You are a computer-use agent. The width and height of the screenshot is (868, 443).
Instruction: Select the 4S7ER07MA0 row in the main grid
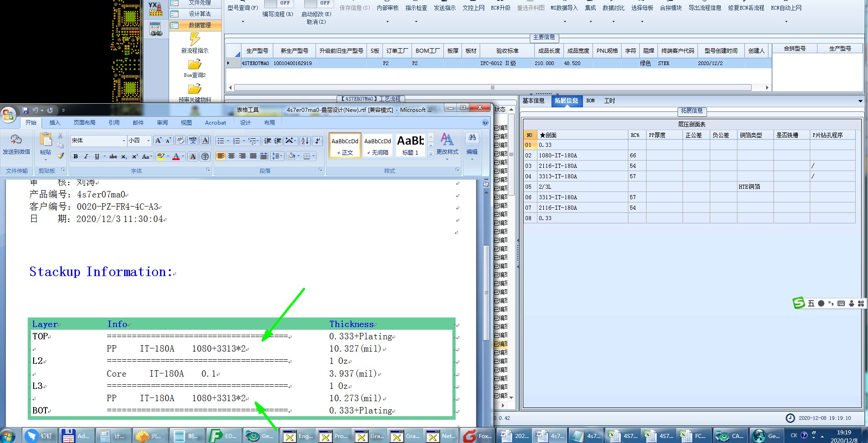(x=499, y=63)
